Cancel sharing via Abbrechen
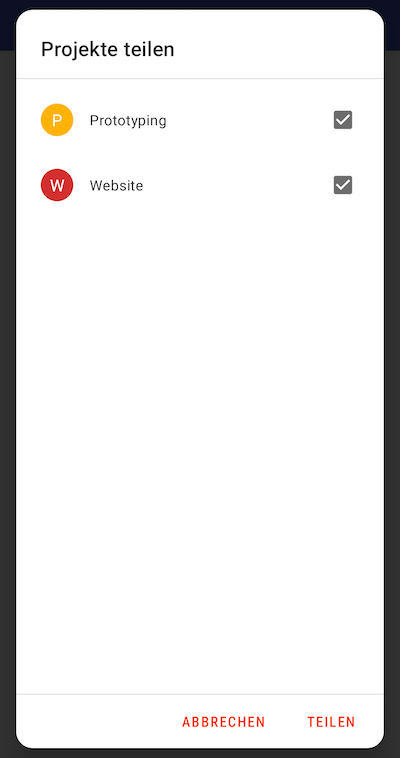The height and width of the screenshot is (758, 400). tap(224, 722)
